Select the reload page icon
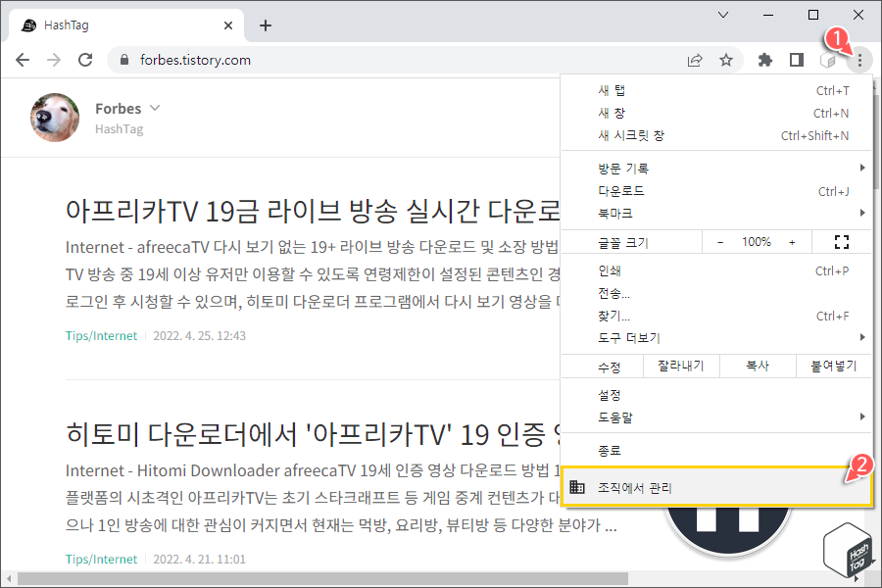 85,60
